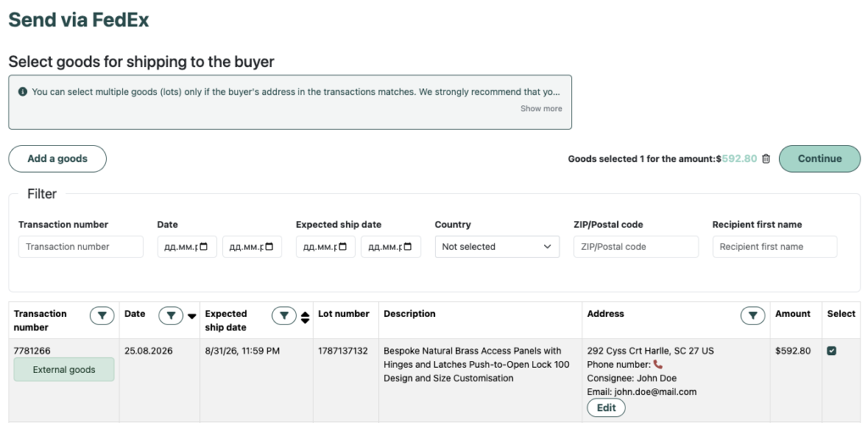Sort table by Date arrow
Viewport: 868px width, 423px height.
[x=192, y=316]
